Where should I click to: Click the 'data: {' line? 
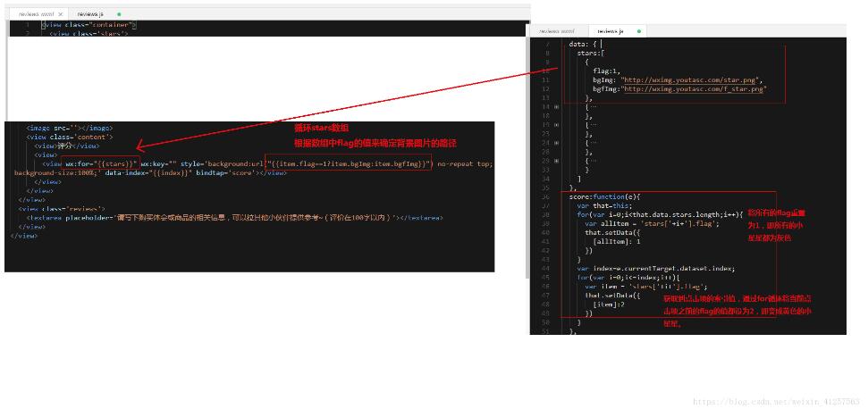point(583,44)
